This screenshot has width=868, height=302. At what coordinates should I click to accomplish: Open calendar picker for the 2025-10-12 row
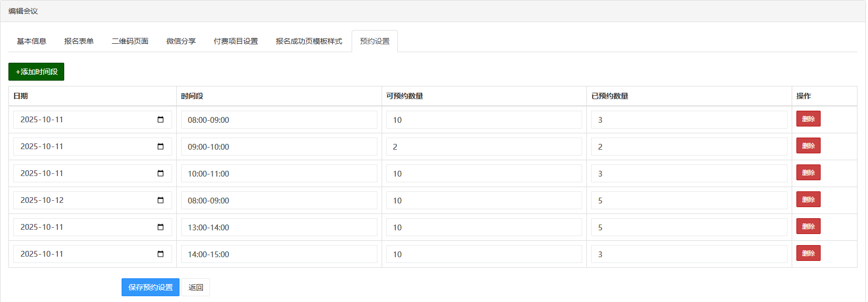161,200
